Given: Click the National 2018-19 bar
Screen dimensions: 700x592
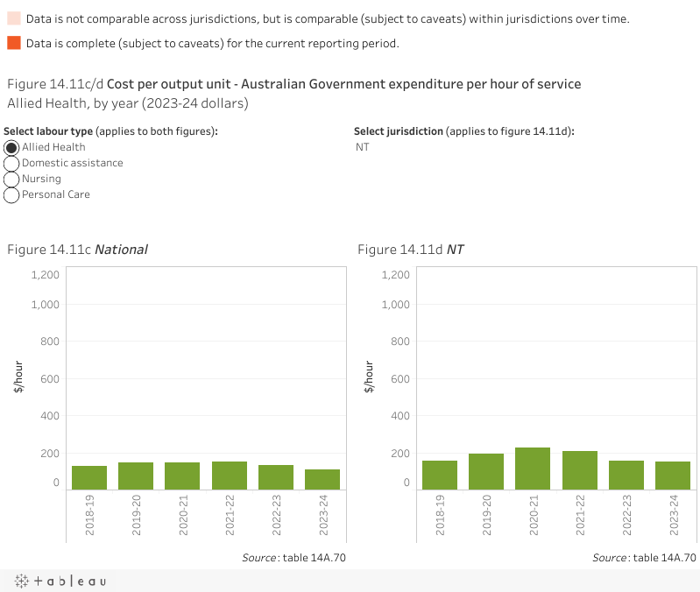Looking at the screenshot, I should tap(89, 477).
